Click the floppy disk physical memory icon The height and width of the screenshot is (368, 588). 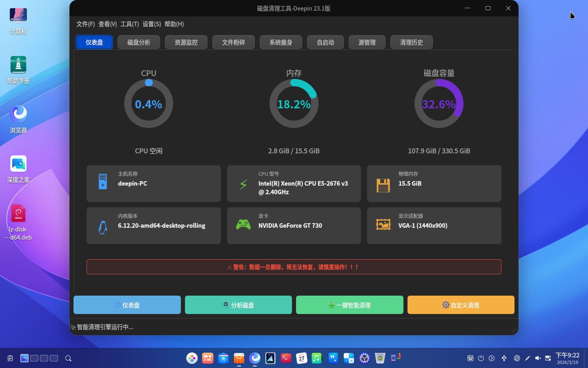click(x=383, y=185)
